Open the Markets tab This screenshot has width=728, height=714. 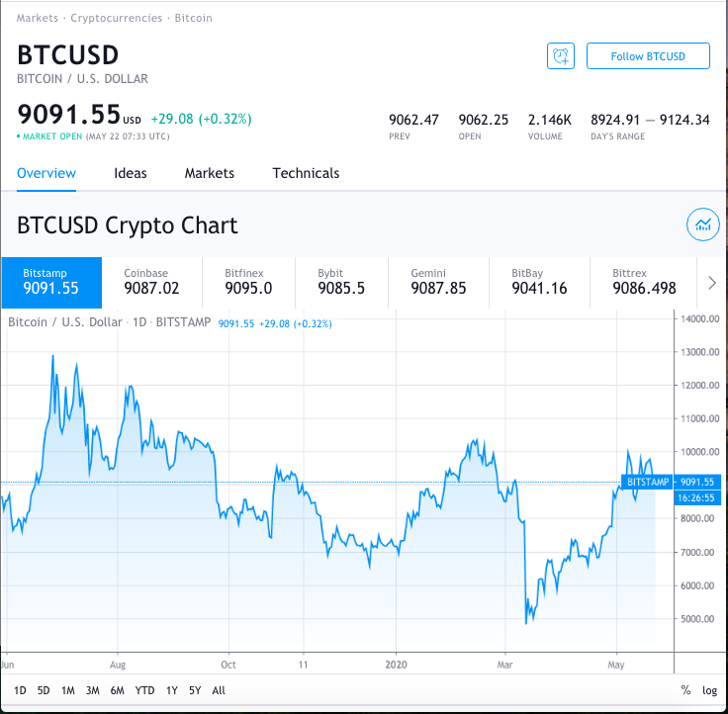[210, 173]
